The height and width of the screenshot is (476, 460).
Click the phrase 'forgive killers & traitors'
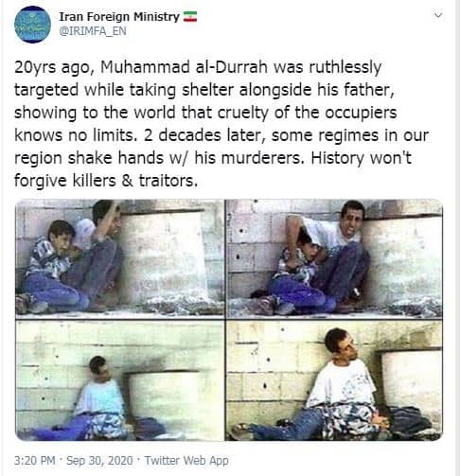pyautogui.click(x=106, y=181)
